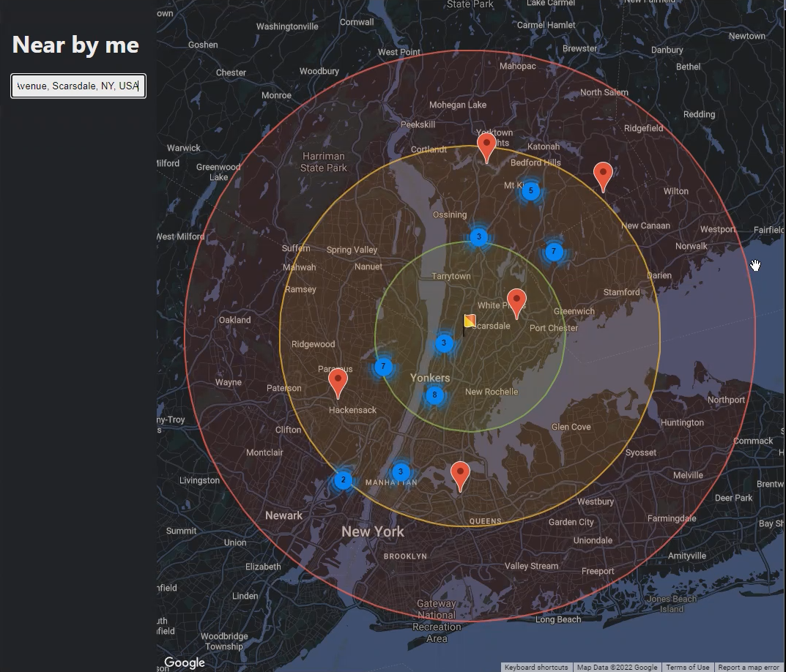The height and width of the screenshot is (672, 786).
Task: Open the cluster of 5 near Mt Kisco
Action: coord(531,190)
